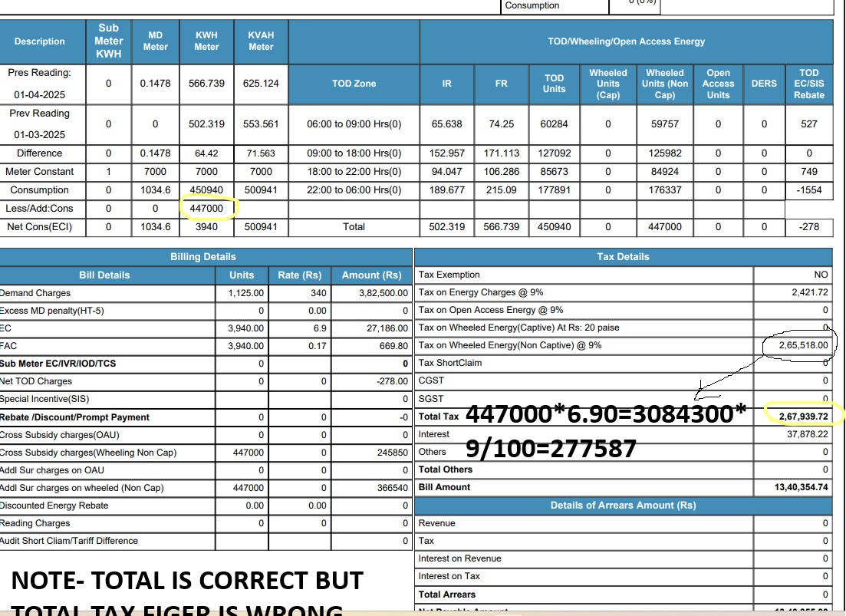Select the 'DERS' column header
This screenshot has height=616, width=846.
click(764, 84)
